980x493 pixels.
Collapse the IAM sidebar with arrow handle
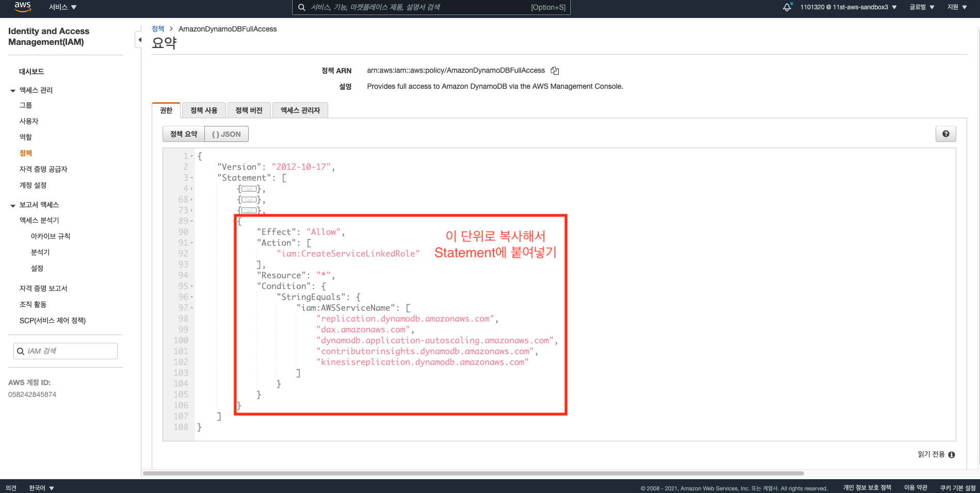(139, 40)
